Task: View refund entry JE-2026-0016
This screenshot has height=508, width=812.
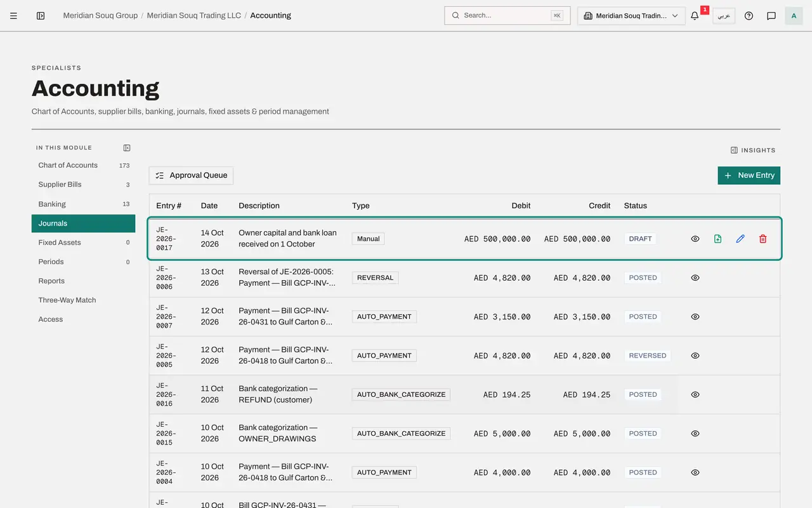Action: click(x=695, y=394)
